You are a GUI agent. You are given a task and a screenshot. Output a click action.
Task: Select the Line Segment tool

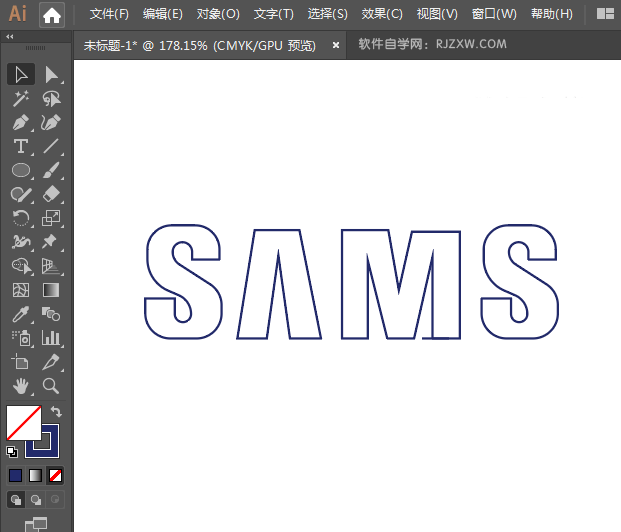51,146
